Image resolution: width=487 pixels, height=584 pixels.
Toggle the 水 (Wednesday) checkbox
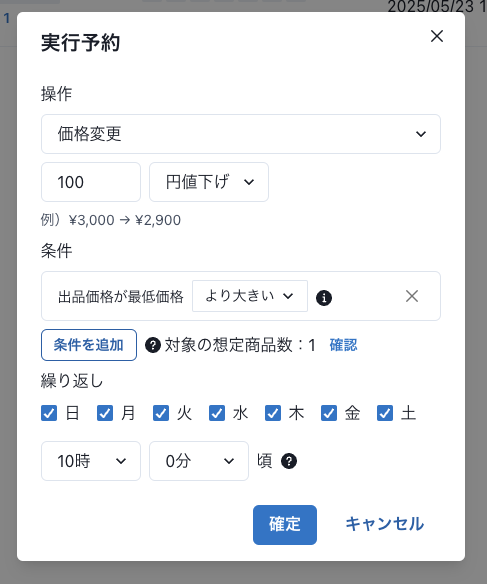click(217, 413)
